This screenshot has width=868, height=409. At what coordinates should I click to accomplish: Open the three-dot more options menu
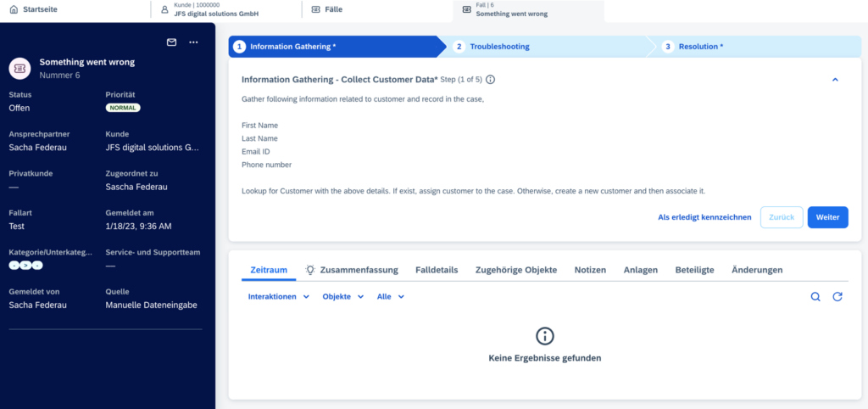tap(193, 42)
